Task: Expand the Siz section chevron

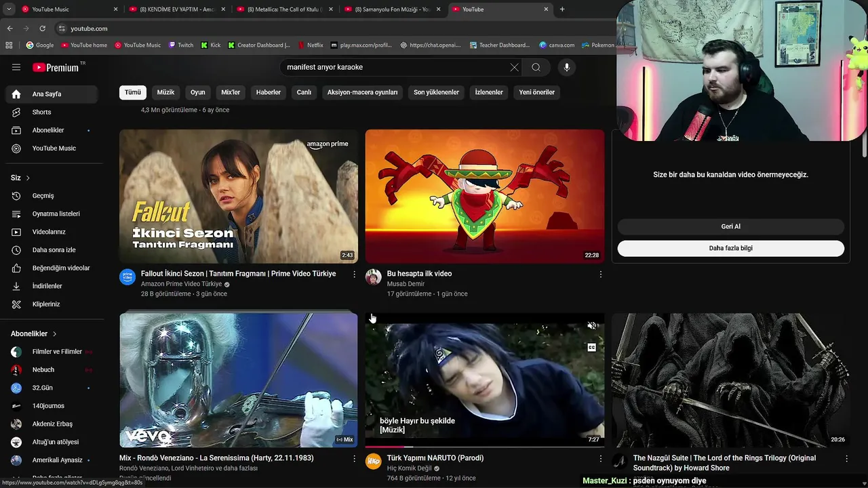Action: click(28, 178)
